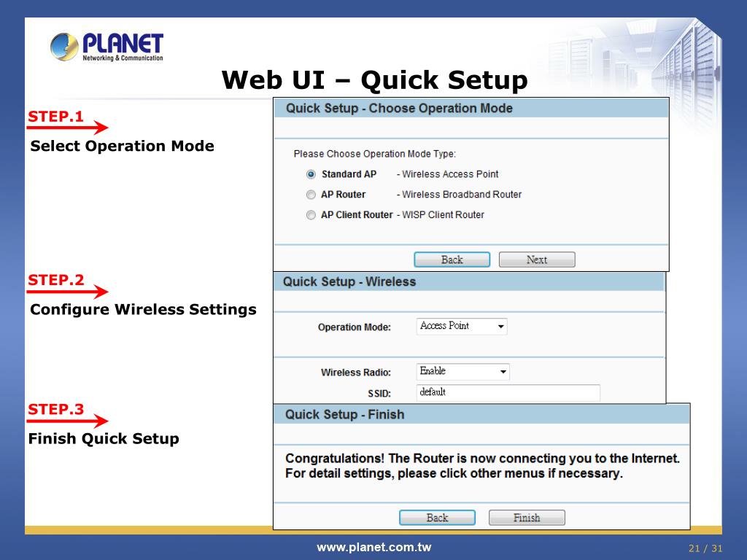This screenshot has height=560, width=747.
Task: Click the '21 / 31' page number
Action: [x=705, y=548]
